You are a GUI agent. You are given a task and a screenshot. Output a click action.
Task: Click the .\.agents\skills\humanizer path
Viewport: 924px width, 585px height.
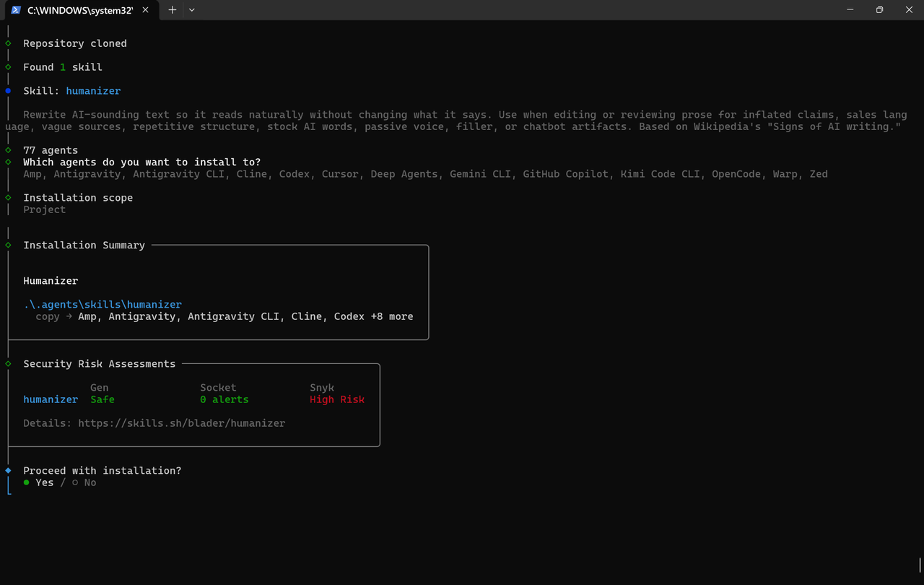point(103,305)
